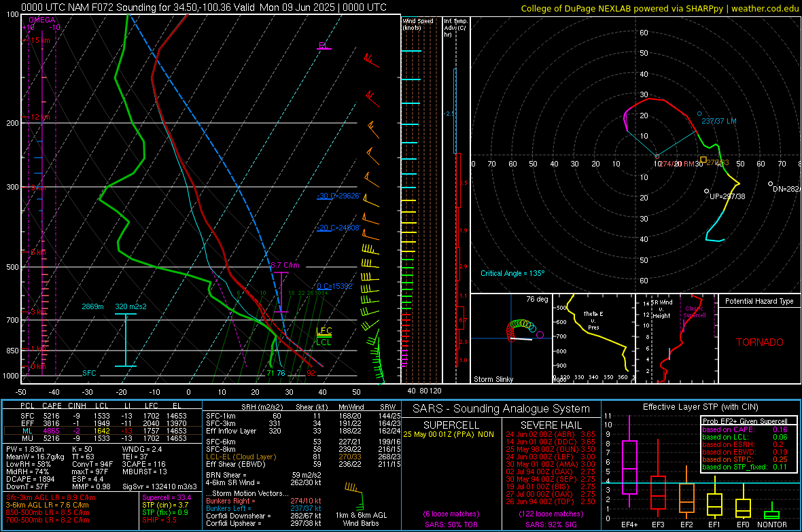Click the 76 deg storm slinky value
Image resolution: width=802 pixels, height=532 pixels.
coord(537,299)
